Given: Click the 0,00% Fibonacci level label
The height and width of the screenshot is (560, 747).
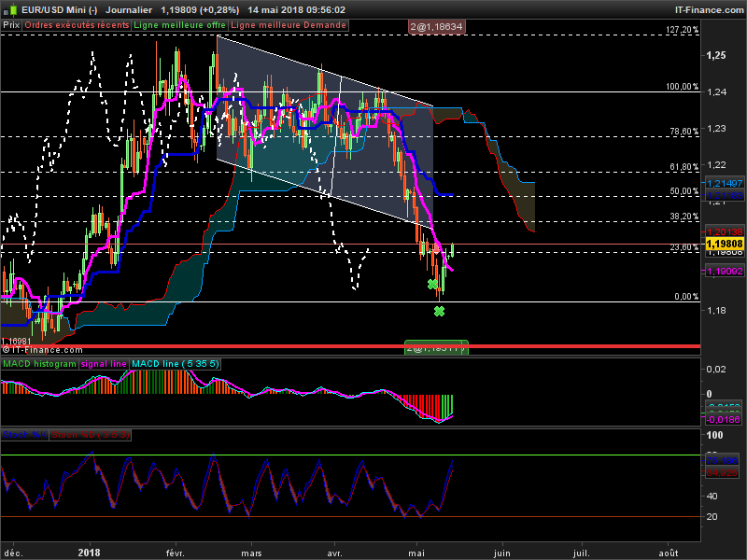Looking at the screenshot, I should (x=686, y=296).
